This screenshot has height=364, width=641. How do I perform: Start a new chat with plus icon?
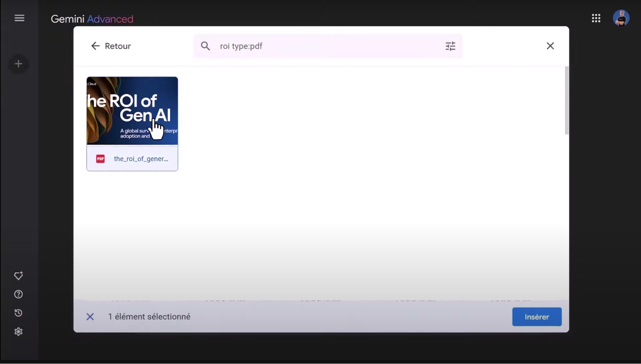pyautogui.click(x=18, y=64)
